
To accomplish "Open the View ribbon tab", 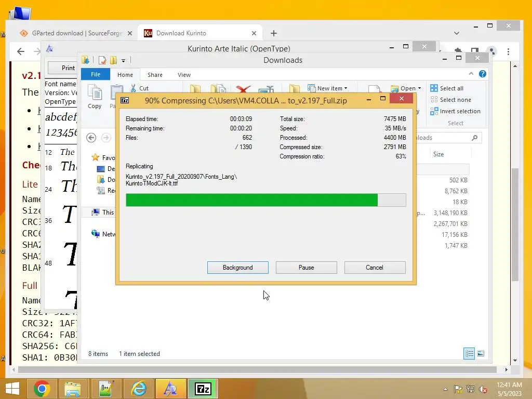I will point(184,75).
